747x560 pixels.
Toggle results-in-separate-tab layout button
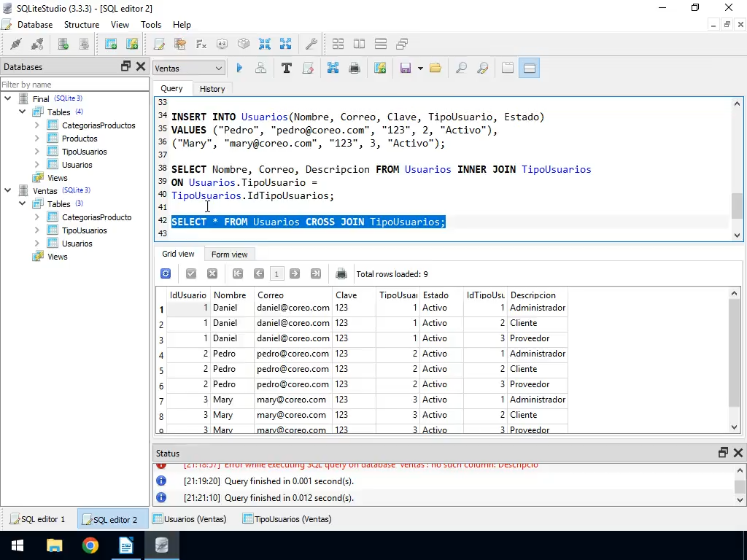coord(508,68)
